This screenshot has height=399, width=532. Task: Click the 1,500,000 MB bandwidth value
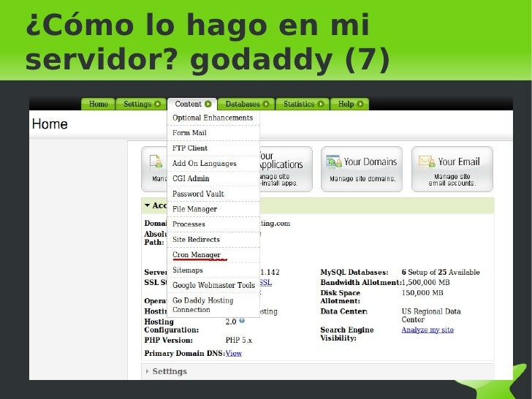click(x=425, y=282)
